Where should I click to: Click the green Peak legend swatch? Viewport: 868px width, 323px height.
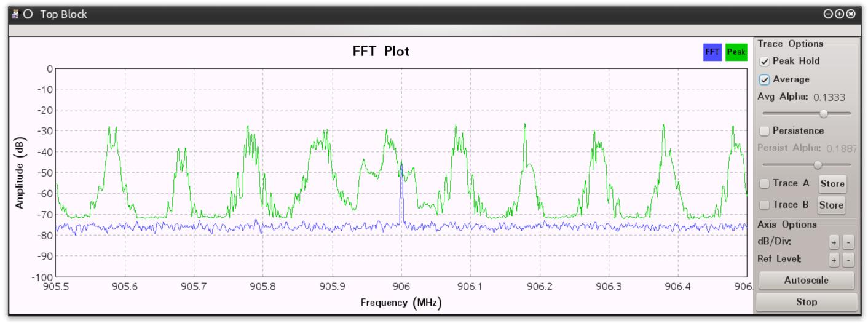click(x=734, y=52)
